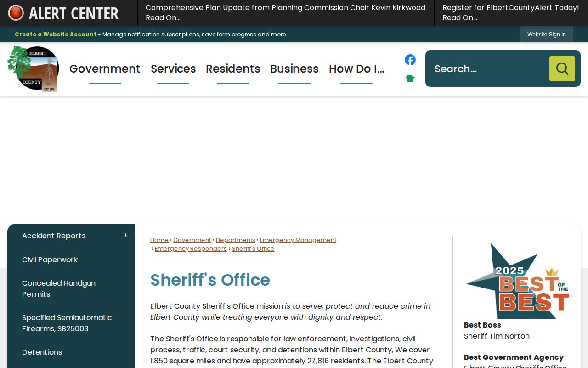This screenshot has width=588, height=368.
Task: Click the Website Sign In button
Action: click(x=547, y=34)
